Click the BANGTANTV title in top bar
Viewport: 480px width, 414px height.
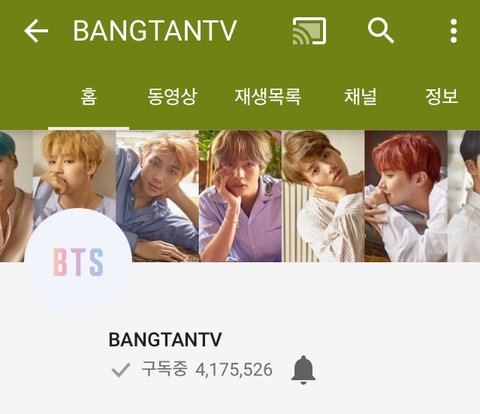coord(155,31)
